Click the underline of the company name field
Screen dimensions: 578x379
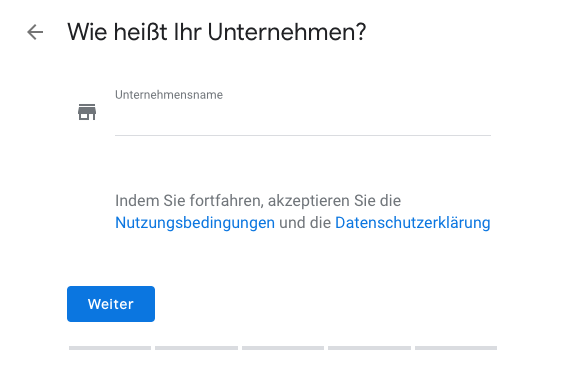tap(303, 135)
